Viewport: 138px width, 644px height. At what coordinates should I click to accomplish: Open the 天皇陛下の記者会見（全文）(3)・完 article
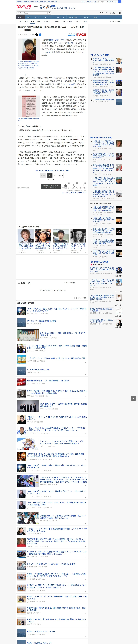(41, 629)
